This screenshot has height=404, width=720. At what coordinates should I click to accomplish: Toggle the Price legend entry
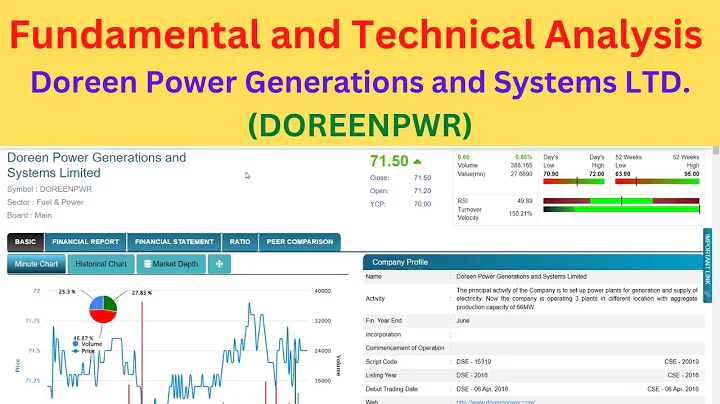pyautogui.click(x=83, y=351)
